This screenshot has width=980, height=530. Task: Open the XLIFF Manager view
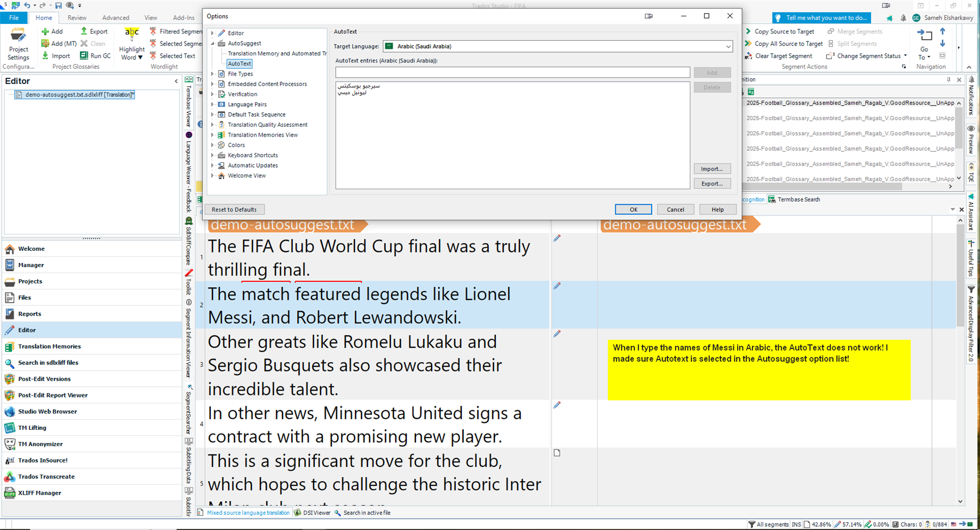coord(39,493)
